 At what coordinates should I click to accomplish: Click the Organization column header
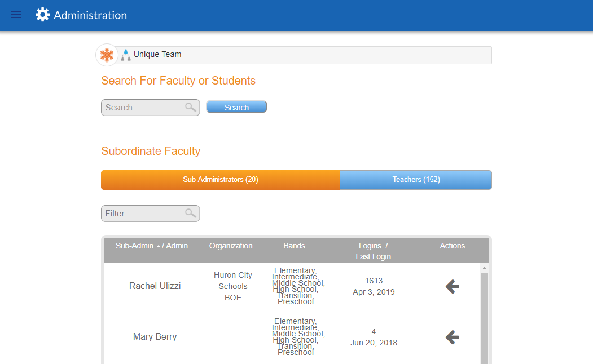231,246
